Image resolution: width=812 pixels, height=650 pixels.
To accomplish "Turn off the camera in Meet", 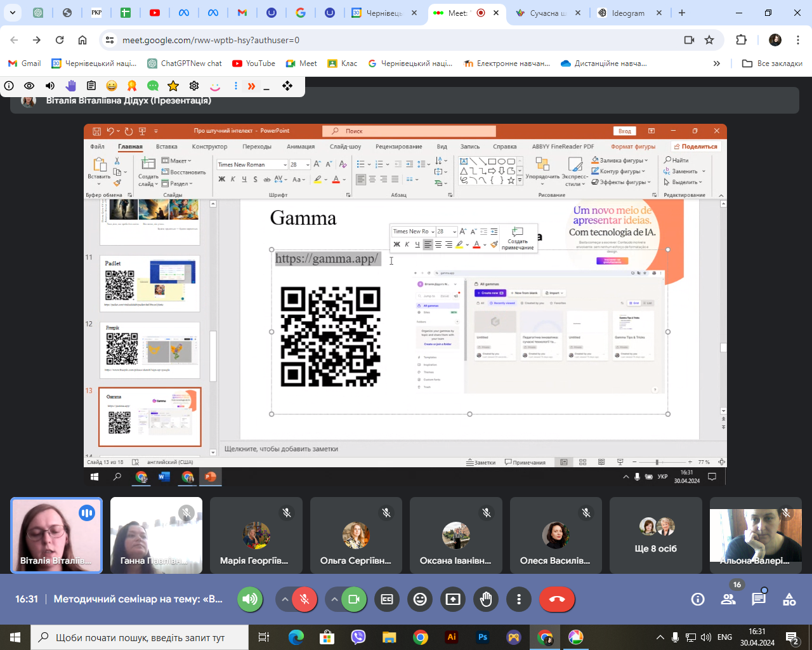I will point(354,599).
